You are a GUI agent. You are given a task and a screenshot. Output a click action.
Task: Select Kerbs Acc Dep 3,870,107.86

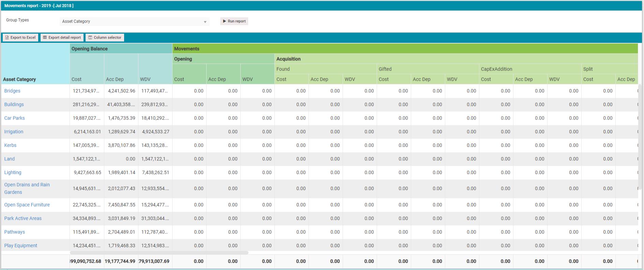coord(121,145)
